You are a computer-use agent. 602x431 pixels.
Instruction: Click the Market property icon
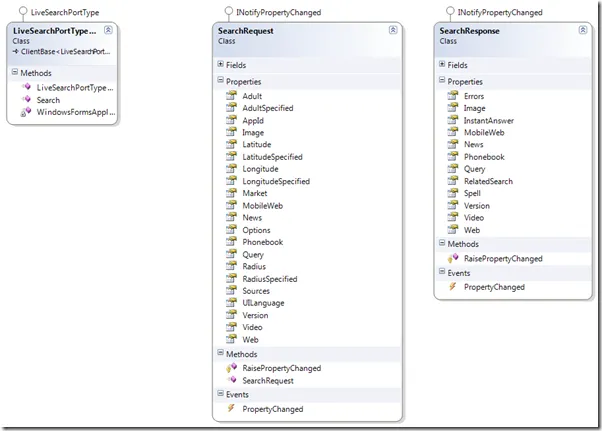point(231,193)
